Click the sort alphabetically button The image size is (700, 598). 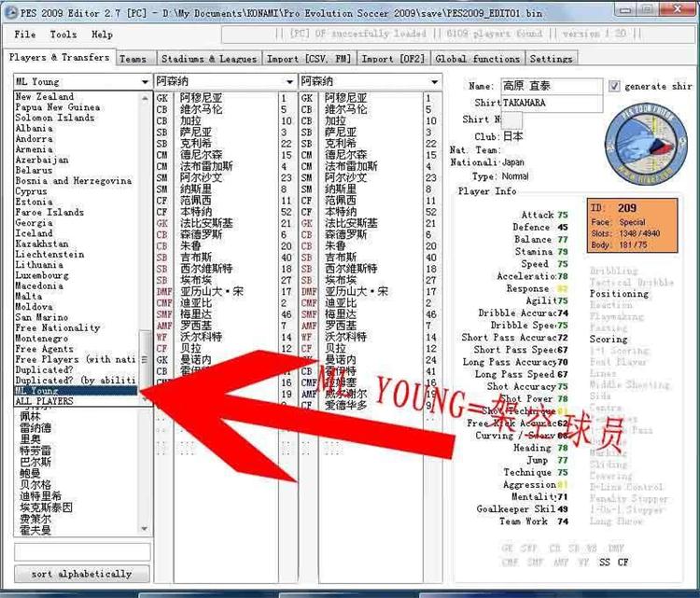pyautogui.click(x=81, y=574)
